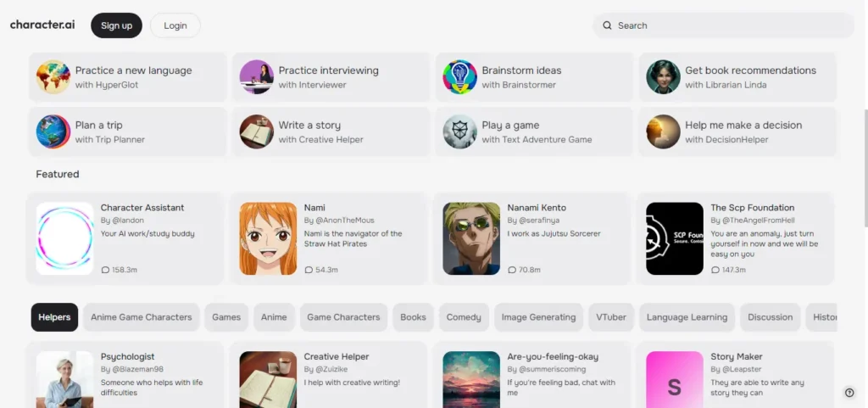Open The Scp Foundation logo thumbnail
Image resolution: width=868 pixels, height=408 pixels.
click(675, 238)
